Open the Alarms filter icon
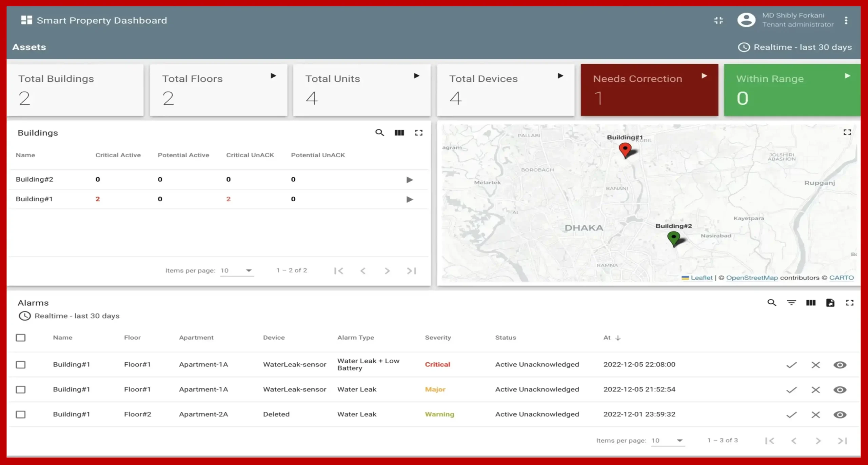This screenshot has height=465, width=868. [x=791, y=303]
